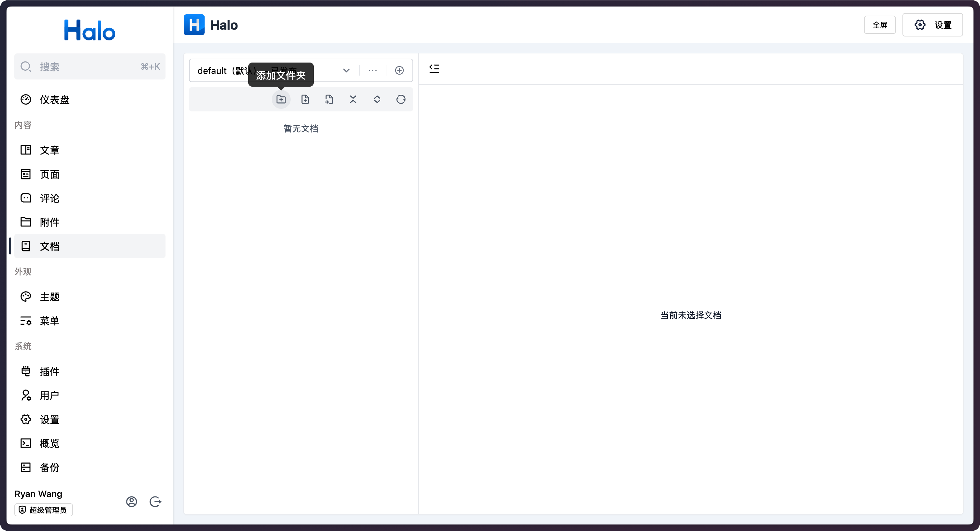Open 附件 attachments page

point(50,222)
